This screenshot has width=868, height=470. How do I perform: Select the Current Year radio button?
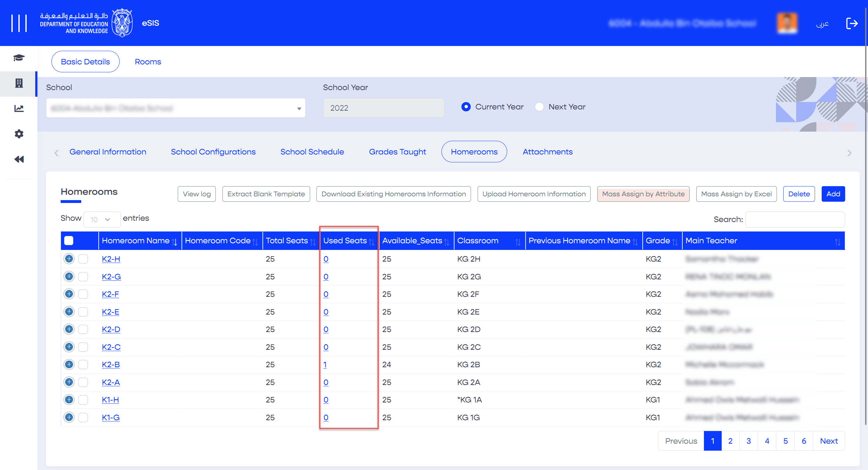click(x=466, y=107)
